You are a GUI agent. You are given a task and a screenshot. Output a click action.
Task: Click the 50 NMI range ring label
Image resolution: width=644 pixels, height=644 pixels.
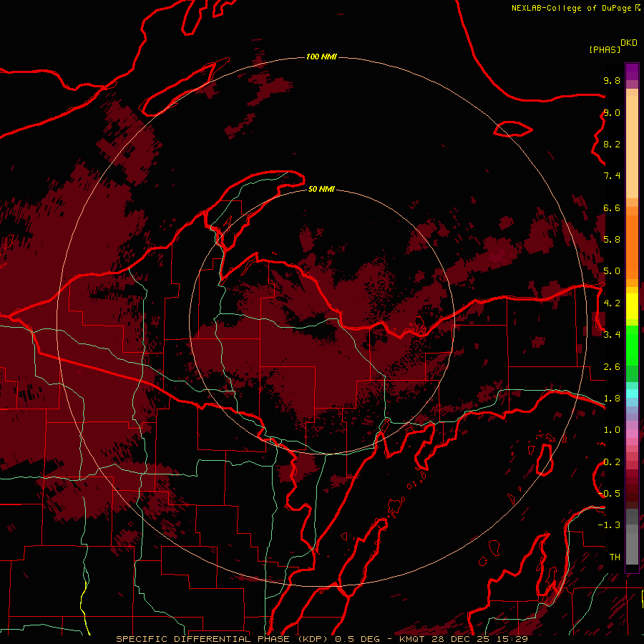(321, 189)
